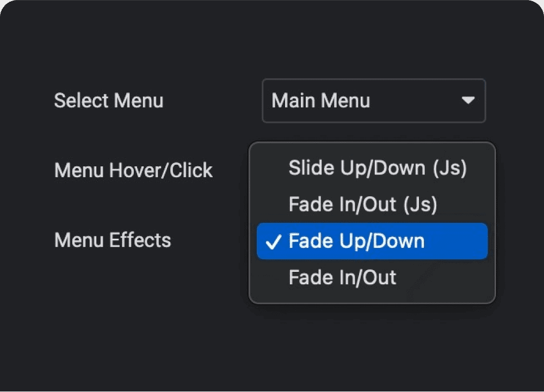Click the Menu Effects label
544x392 pixels.
coord(113,240)
